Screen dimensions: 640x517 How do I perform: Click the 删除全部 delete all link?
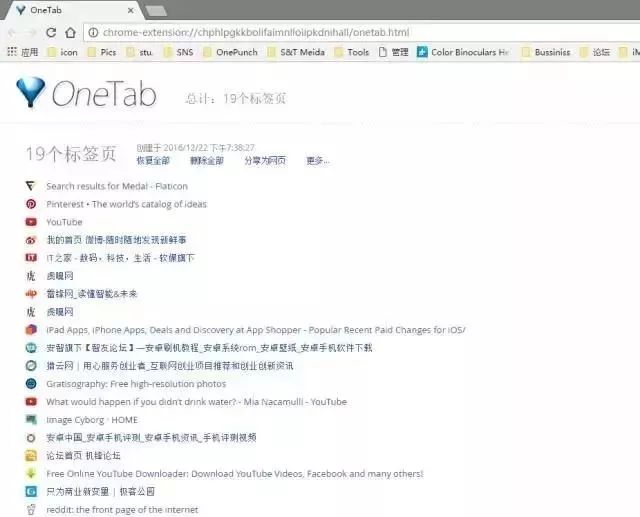(207, 161)
